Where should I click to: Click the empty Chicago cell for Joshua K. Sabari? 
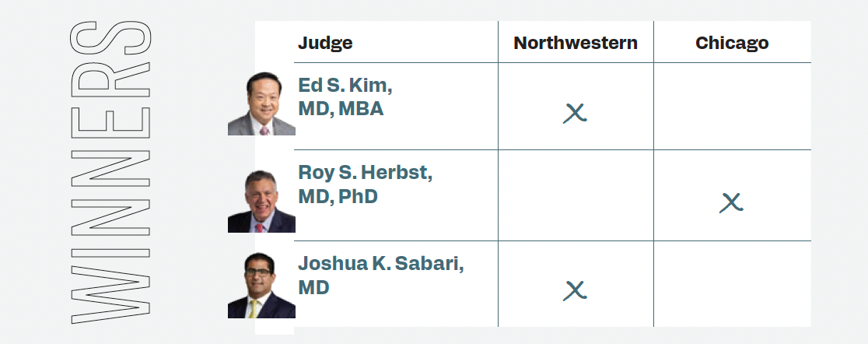(732, 284)
